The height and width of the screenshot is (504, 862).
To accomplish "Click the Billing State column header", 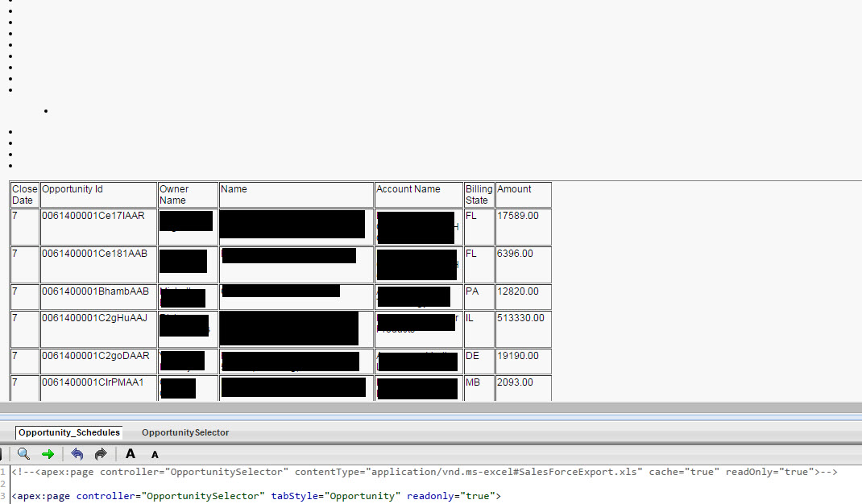I will (479, 195).
